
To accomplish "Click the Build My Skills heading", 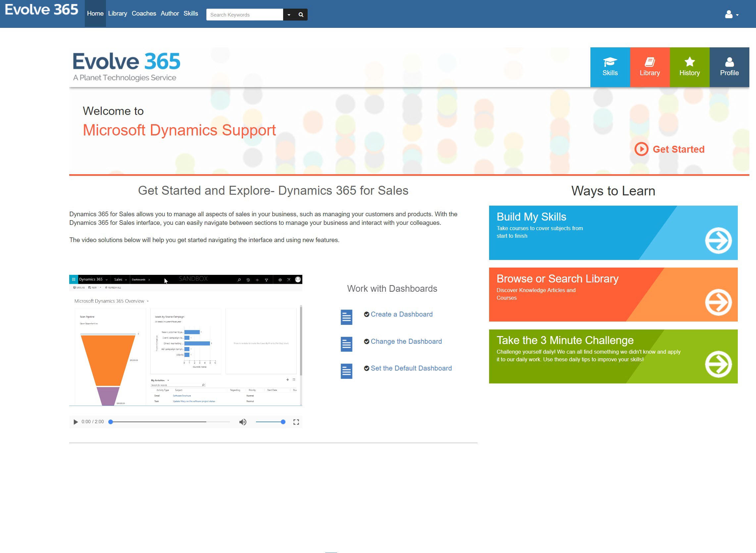I will [x=531, y=217].
